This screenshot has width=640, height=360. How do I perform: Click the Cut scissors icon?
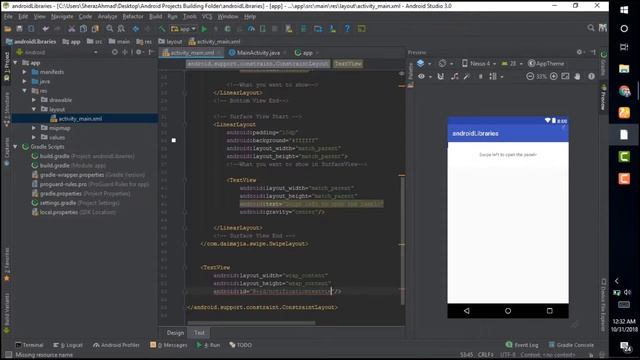(71, 29)
